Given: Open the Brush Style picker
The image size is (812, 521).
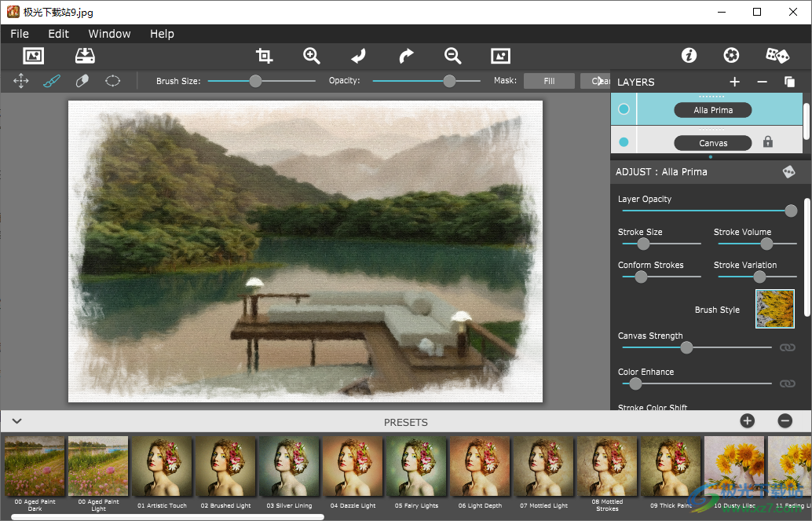Looking at the screenshot, I should (x=775, y=309).
